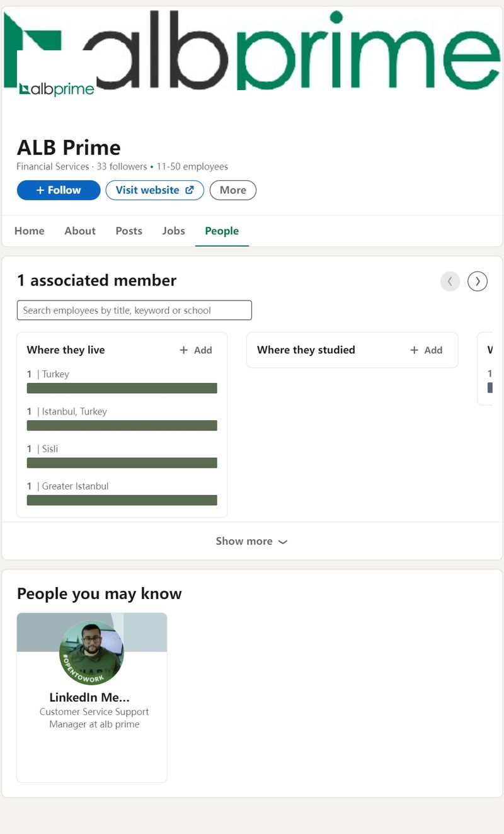Click the albprime company logo
Image resolution: width=504 pixels, height=834 pixels.
pyautogui.click(x=57, y=89)
